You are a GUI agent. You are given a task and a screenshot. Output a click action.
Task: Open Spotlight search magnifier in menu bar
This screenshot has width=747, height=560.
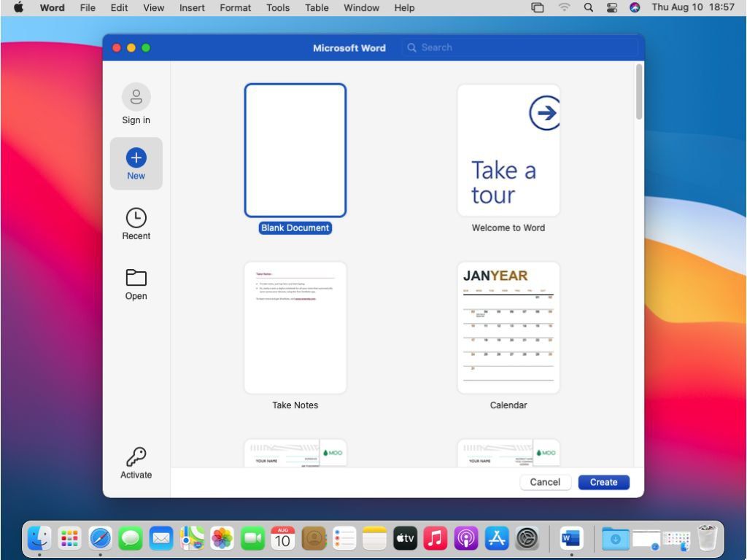tap(589, 8)
